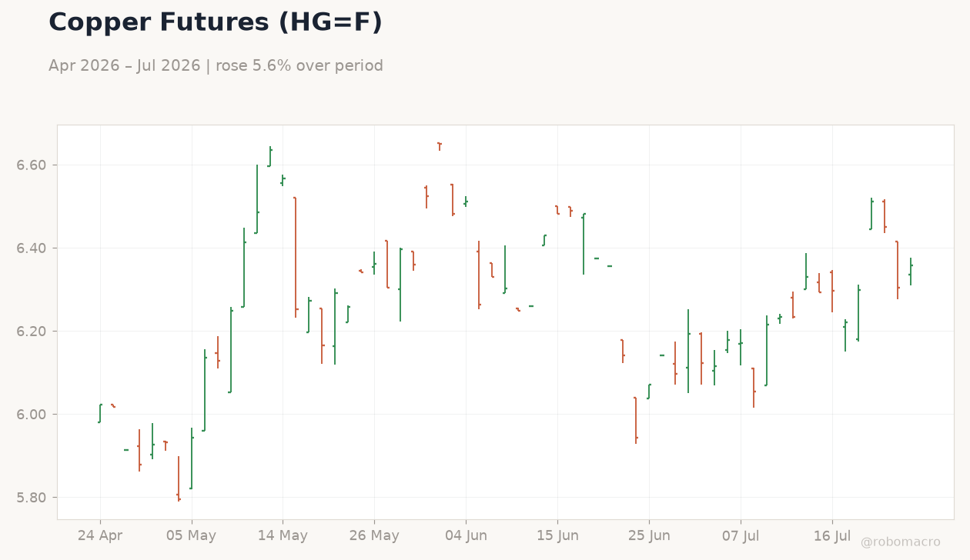The height and width of the screenshot is (560, 970).
Task: Click the subtitle mentioning rose 5.6% over period
Action: click(x=216, y=66)
